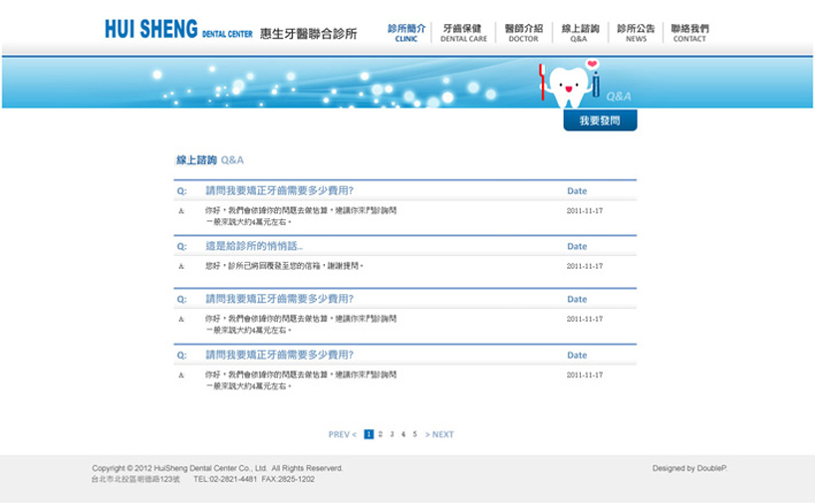The height and width of the screenshot is (504, 815).
Task: Select the 醫師介紹 DOCTOR navigation item
Action: 523,33
